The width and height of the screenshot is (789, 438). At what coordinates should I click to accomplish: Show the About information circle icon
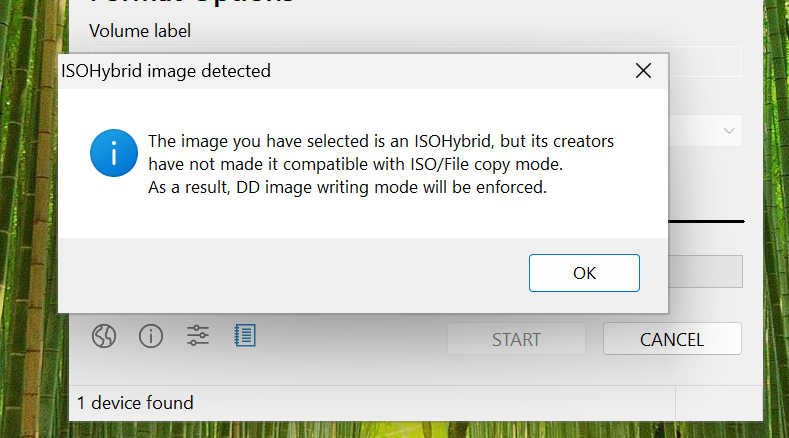[x=151, y=336]
